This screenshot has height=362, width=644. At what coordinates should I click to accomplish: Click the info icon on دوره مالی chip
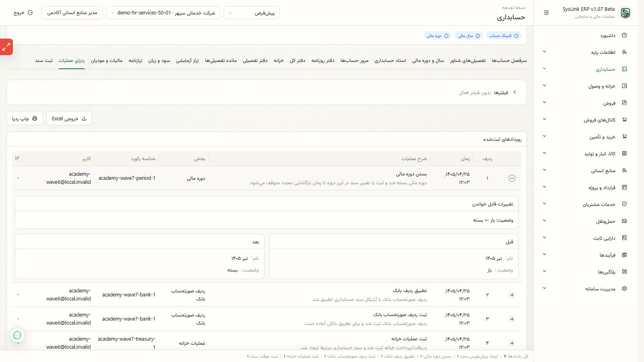tap(446, 36)
